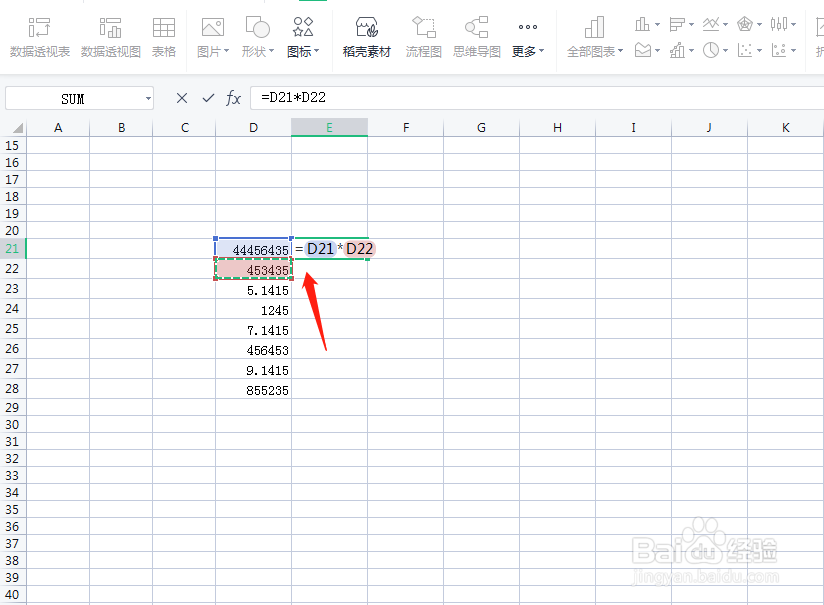Expand the line chart dropdown arrow

[x=725, y=25]
